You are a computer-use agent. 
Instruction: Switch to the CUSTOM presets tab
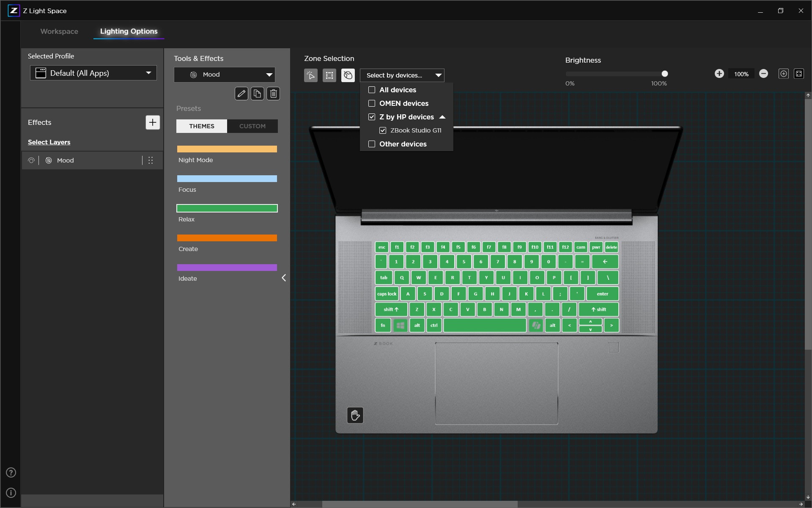click(252, 126)
